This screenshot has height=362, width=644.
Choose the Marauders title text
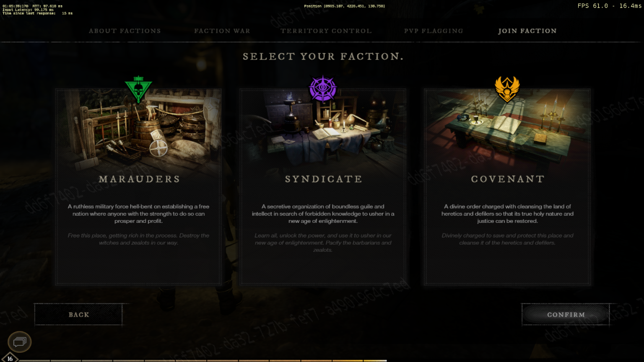coord(139,179)
